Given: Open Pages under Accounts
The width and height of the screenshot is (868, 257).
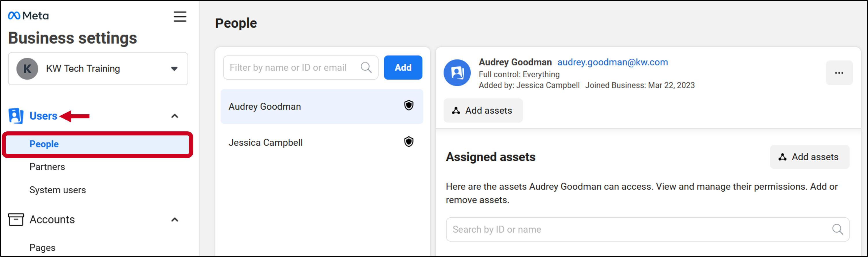Looking at the screenshot, I should (43, 247).
